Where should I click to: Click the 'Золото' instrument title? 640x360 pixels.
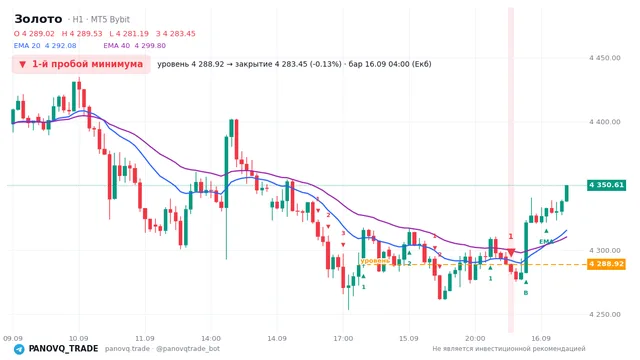click(38, 19)
